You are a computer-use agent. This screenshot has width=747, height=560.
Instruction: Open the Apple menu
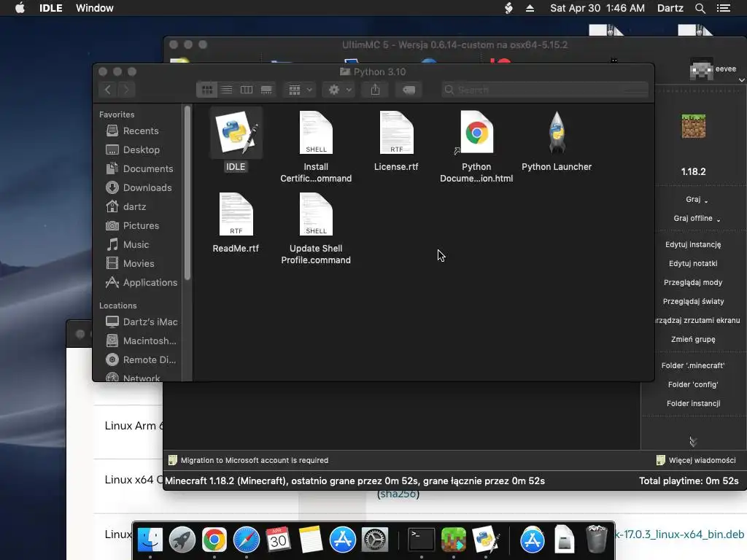point(20,8)
